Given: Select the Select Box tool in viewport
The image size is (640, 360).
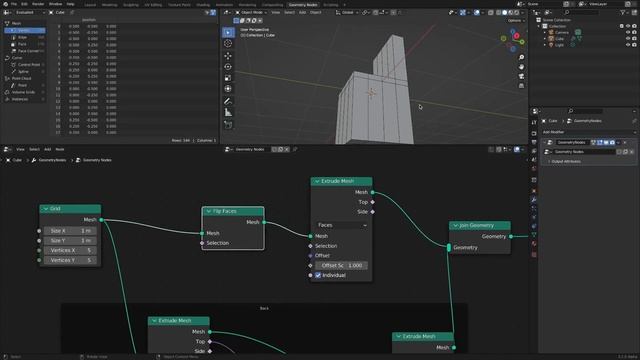Looking at the screenshot, I should [228, 32].
